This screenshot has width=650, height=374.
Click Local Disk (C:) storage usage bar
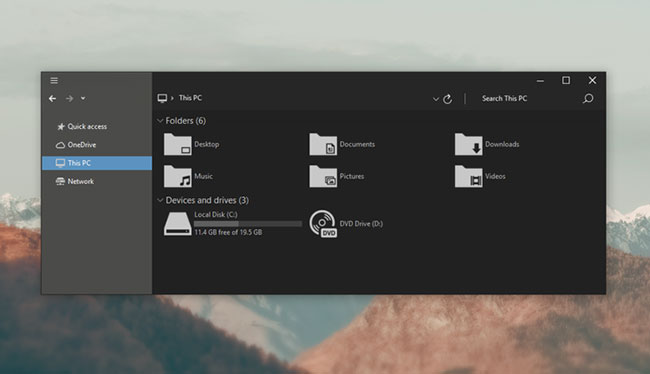(x=248, y=223)
